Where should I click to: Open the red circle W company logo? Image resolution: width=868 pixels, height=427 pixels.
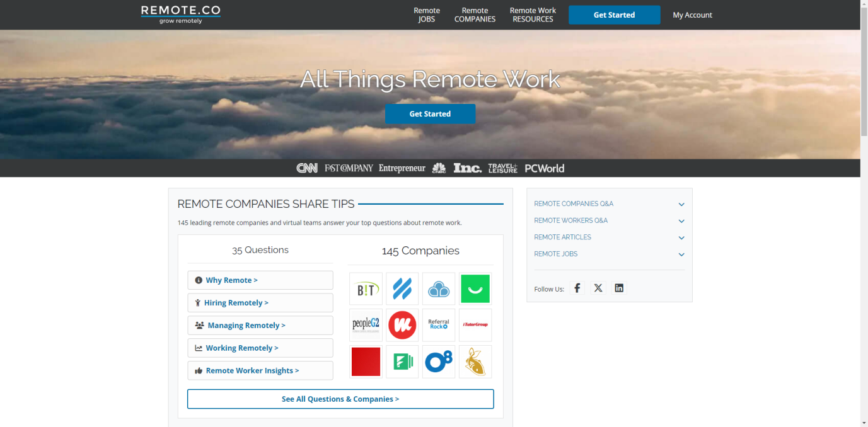point(402,325)
